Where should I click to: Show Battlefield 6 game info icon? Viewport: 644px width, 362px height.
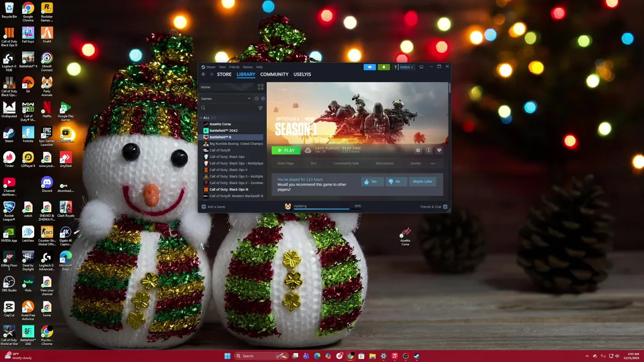click(x=429, y=150)
